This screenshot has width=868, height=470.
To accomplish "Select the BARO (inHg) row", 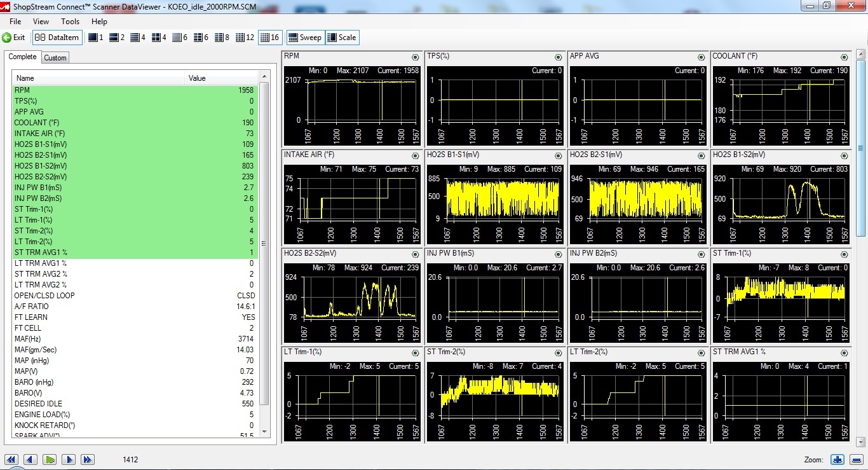I will 135,382.
